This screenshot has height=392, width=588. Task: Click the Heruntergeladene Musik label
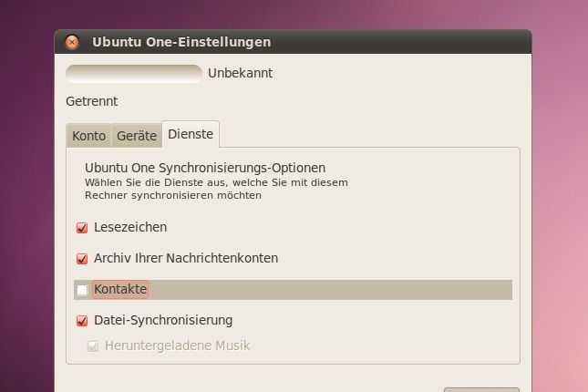177,346
